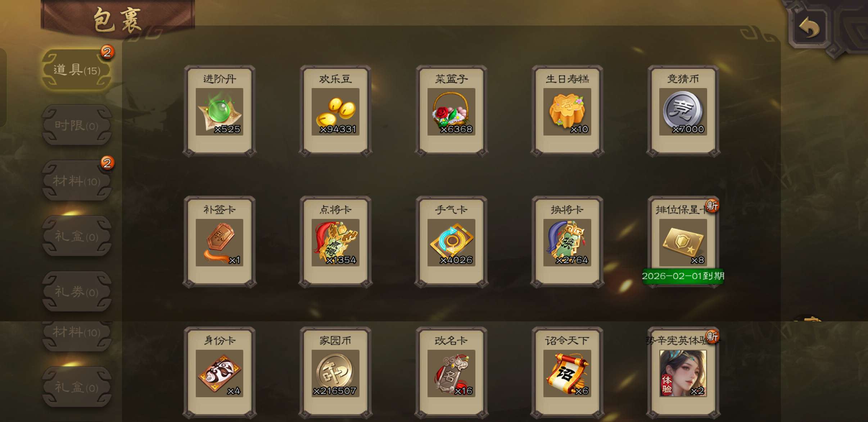Select the 改名卡 item icon

[451, 373]
